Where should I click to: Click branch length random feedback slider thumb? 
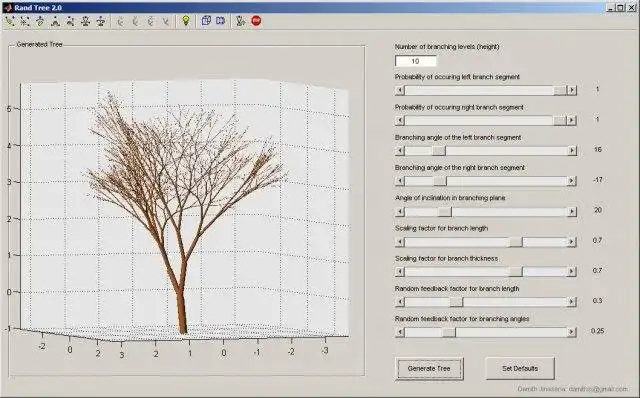point(456,302)
